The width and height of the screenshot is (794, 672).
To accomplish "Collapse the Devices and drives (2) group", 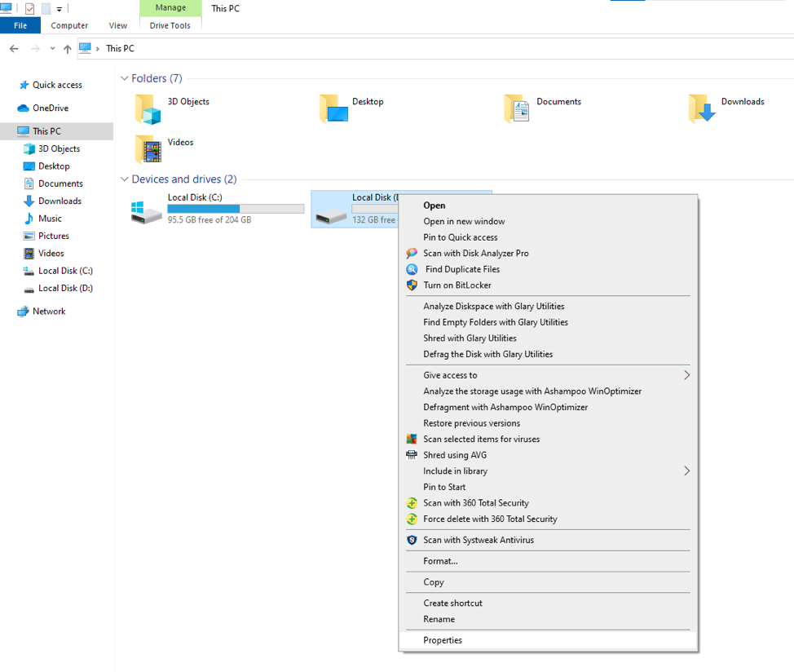I will pyautogui.click(x=125, y=179).
